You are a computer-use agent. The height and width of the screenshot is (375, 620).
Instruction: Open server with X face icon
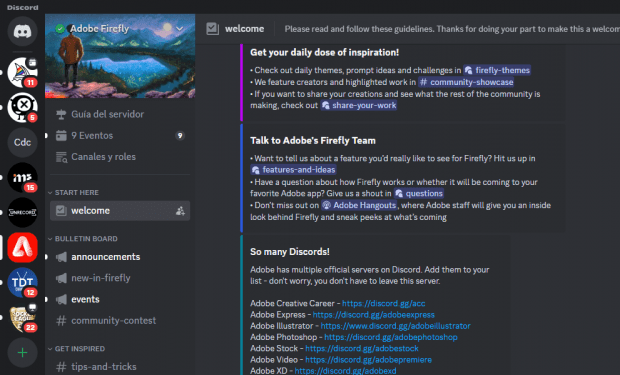23,107
